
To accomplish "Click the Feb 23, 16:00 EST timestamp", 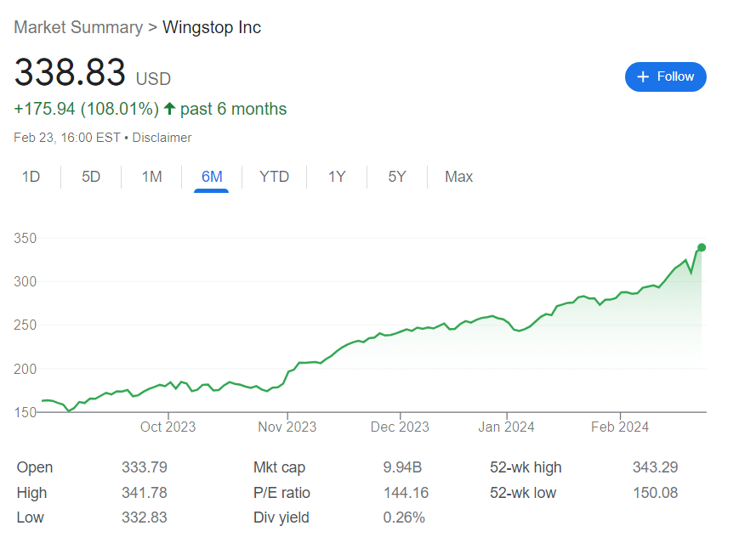I will [67, 138].
